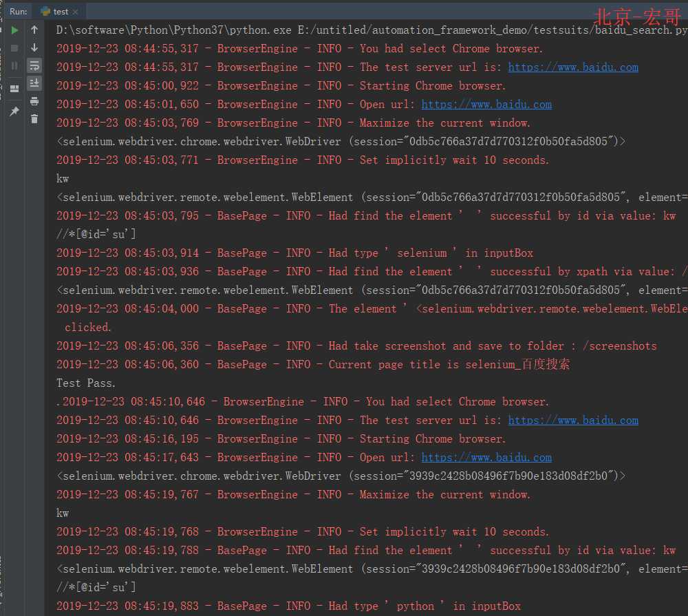
Task: Click the python.exe command line at top
Action: pos(372,30)
